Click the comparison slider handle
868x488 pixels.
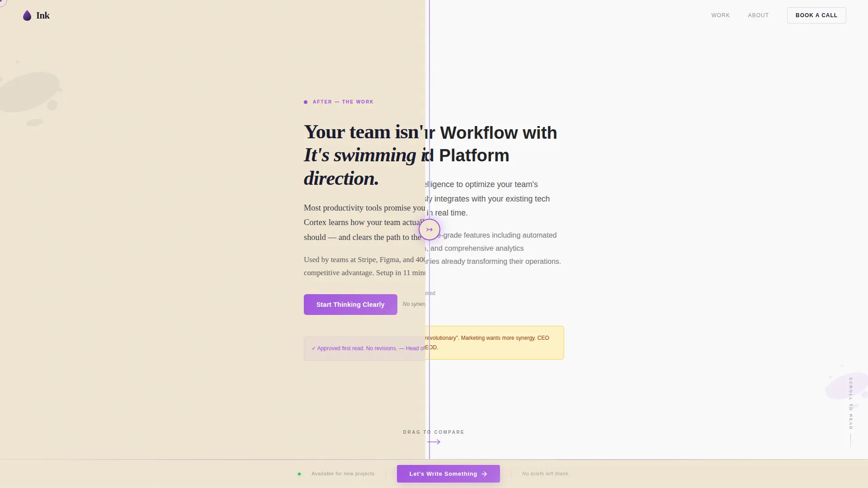429,230
